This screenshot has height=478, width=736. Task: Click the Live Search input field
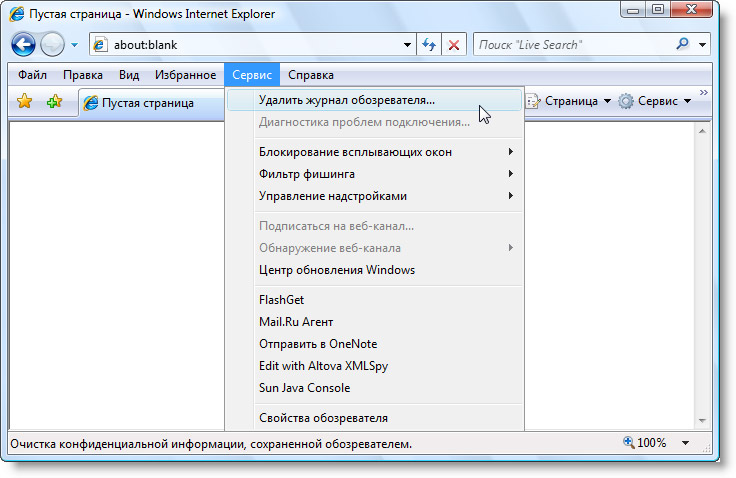[573, 45]
